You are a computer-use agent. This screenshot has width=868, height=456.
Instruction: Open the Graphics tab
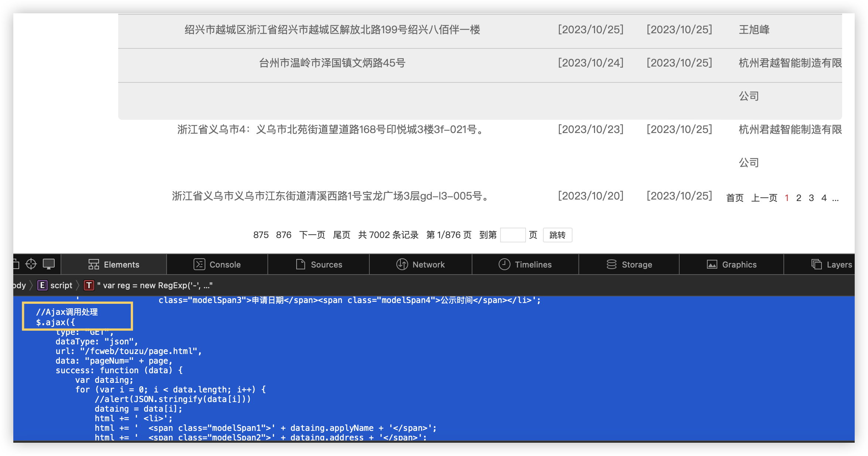tap(732, 265)
